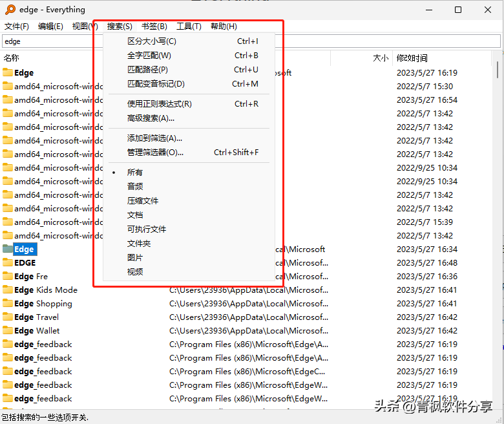Open 管理筛选器(O)... filter manager
The image size is (504, 424).
pyautogui.click(x=189, y=153)
